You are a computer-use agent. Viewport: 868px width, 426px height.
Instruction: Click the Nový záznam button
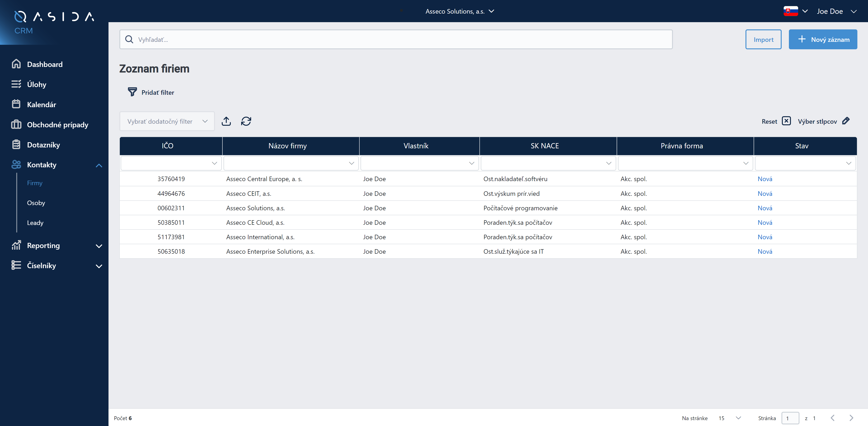click(823, 39)
